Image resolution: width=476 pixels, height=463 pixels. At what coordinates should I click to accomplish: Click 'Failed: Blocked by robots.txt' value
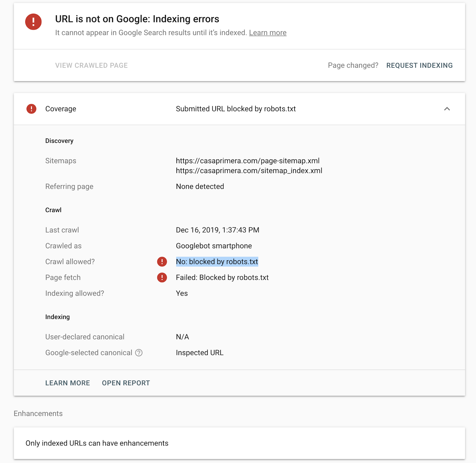tap(222, 277)
